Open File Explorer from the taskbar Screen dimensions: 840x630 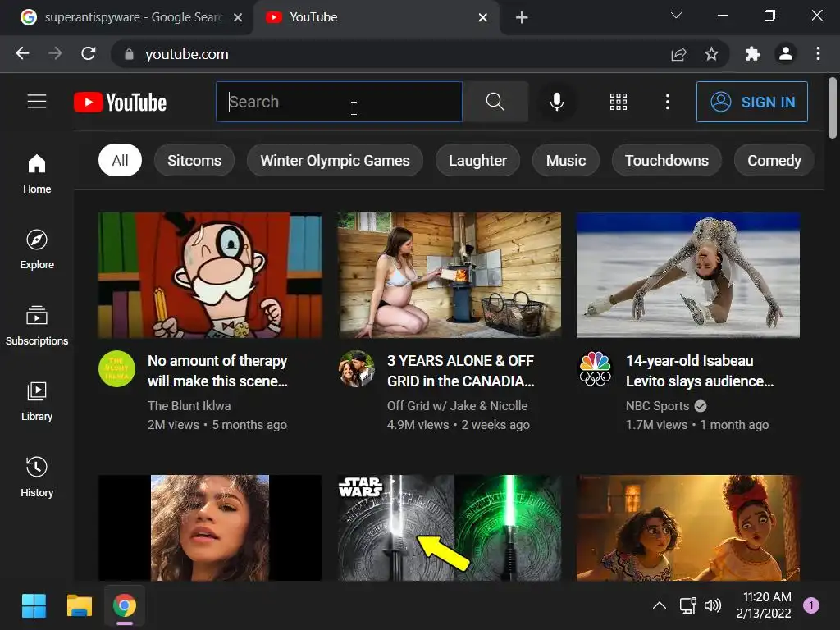point(80,606)
